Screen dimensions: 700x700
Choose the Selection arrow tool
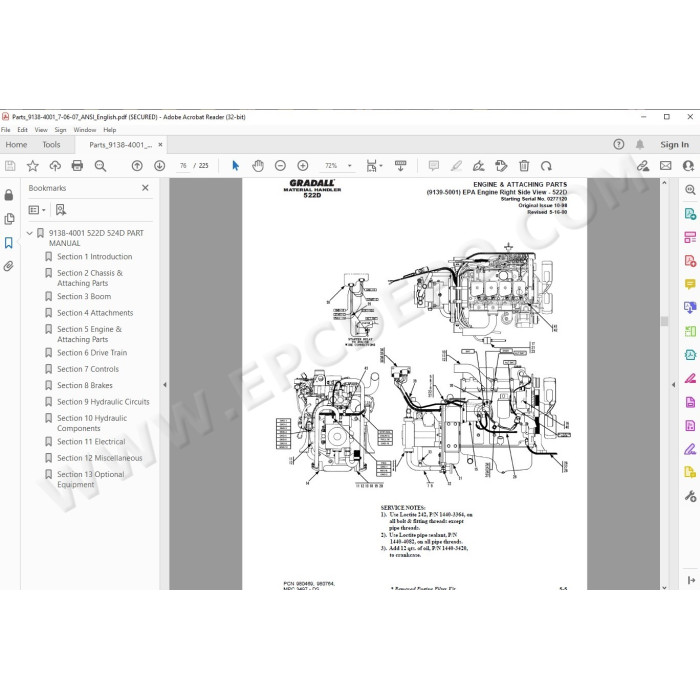(x=235, y=166)
